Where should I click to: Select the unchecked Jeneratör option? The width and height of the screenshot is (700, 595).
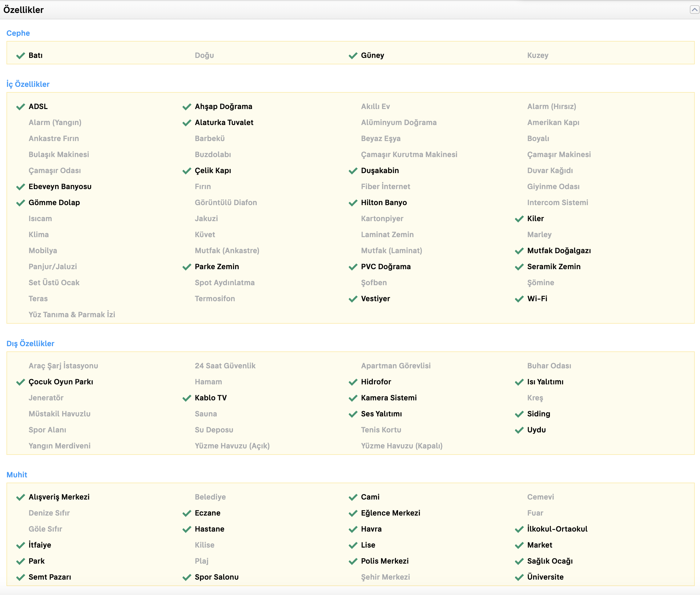pyautogui.click(x=46, y=398)
